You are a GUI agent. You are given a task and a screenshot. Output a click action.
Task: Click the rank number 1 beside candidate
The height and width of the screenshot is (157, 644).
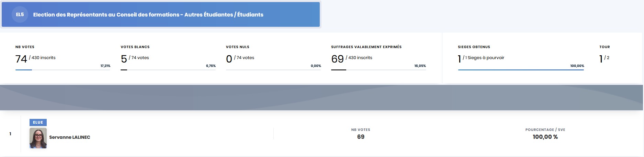[x=10, y=134]
